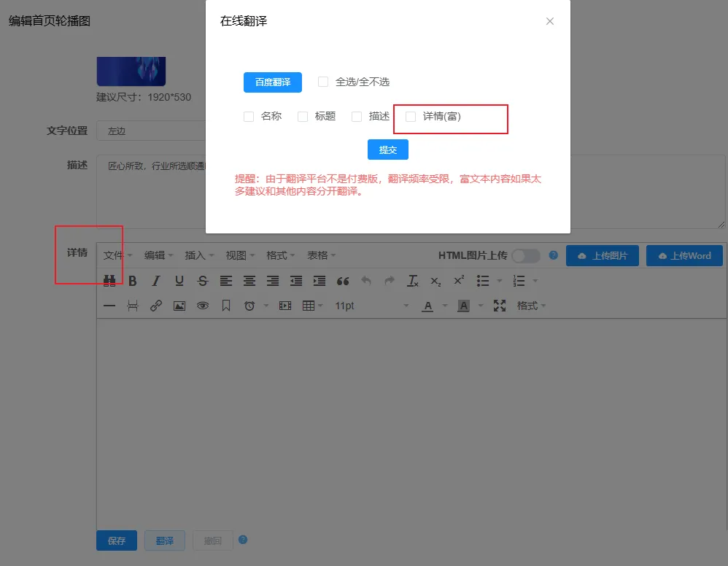Click the fullscreen editor icon

point(500,306)
